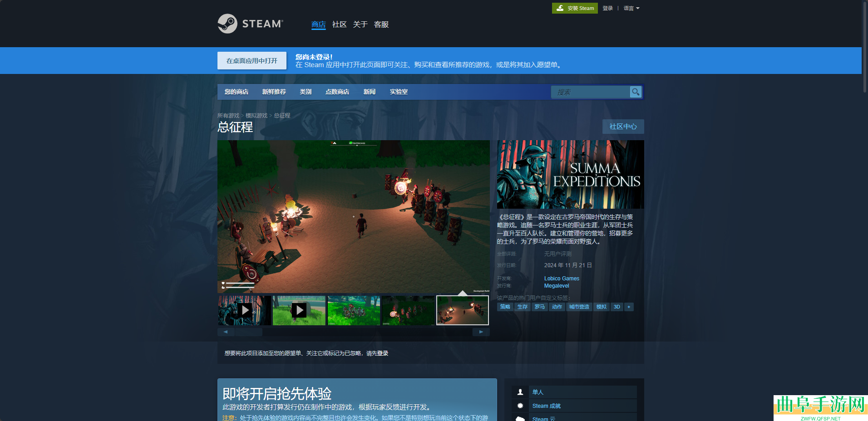
Task: Open the Lobico Games developer link
Action: pyautogui.click(x=562, y=279)
